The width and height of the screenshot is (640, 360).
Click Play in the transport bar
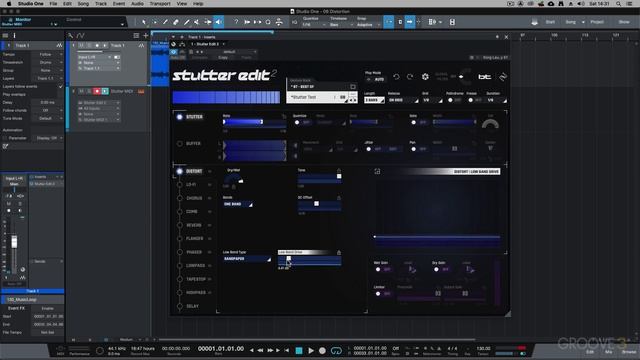point(311,350)
